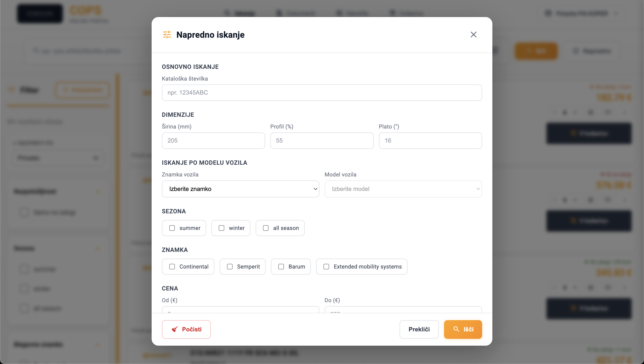Click the Od (€) label

(x=170, y=300)
